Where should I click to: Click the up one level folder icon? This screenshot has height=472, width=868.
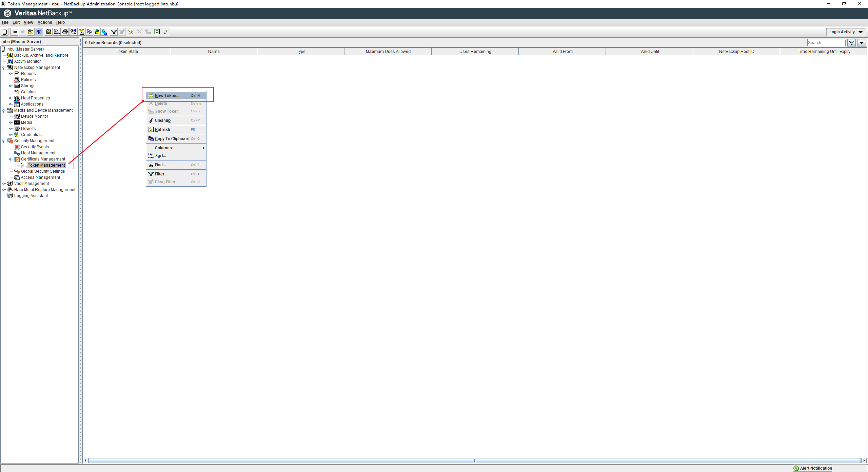pyautogui.click(x=31, y=32)
